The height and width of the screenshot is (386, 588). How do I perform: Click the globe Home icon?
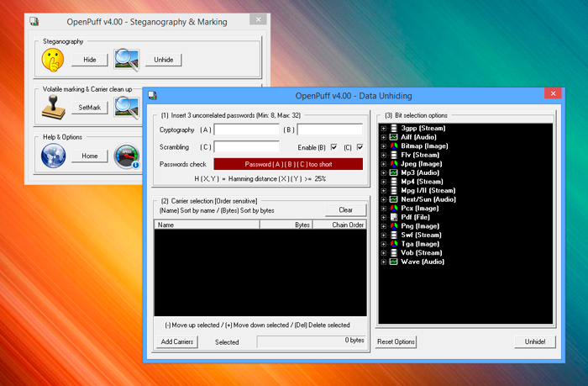[x=53, y=156]
